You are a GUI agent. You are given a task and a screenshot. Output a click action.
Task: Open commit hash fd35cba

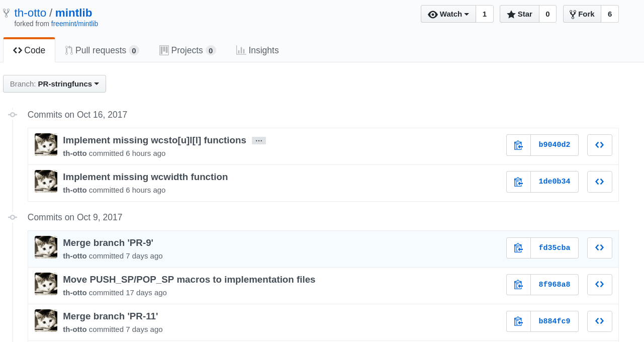555,248
